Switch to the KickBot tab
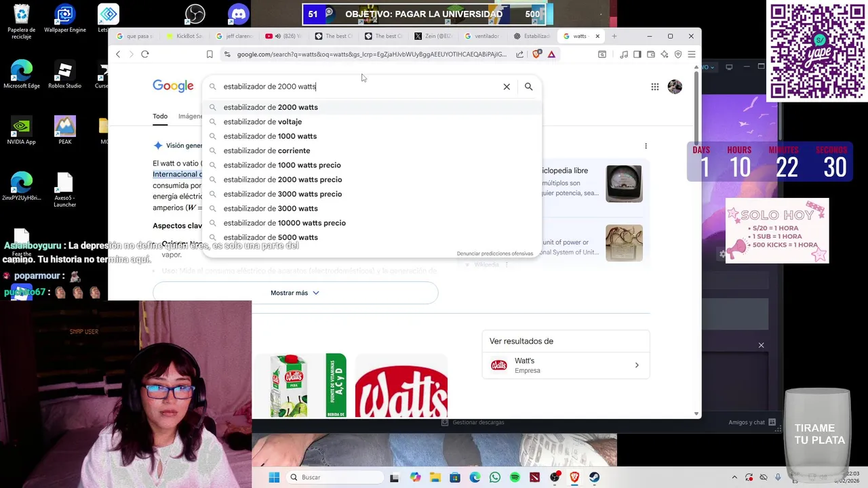This screenshot has width=868, height=488. click(185, 36)
